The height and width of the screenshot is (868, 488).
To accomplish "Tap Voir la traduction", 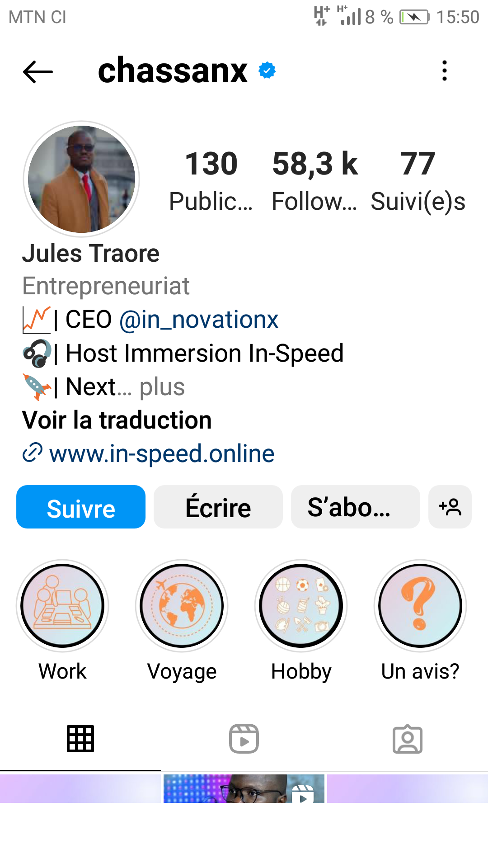I will tap(117, 420).
